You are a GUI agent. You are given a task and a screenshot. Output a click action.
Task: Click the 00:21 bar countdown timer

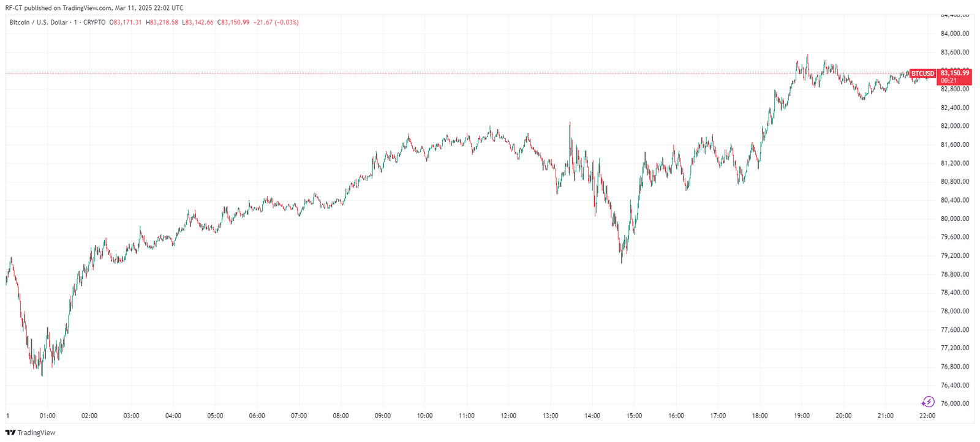949,81
